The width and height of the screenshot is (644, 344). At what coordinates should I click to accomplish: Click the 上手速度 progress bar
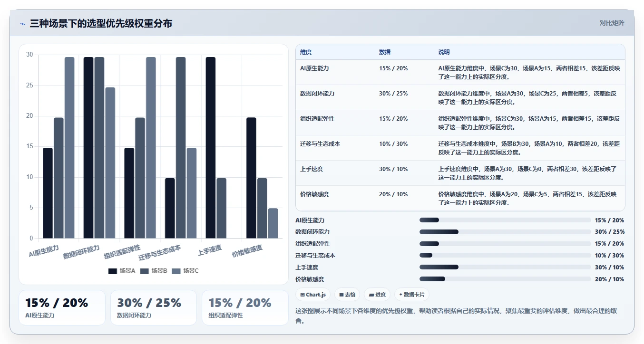point(505,267)
